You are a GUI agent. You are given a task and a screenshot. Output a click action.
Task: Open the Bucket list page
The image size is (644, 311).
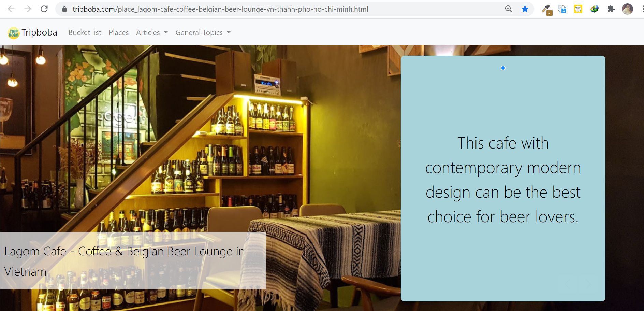coord(85,32)
